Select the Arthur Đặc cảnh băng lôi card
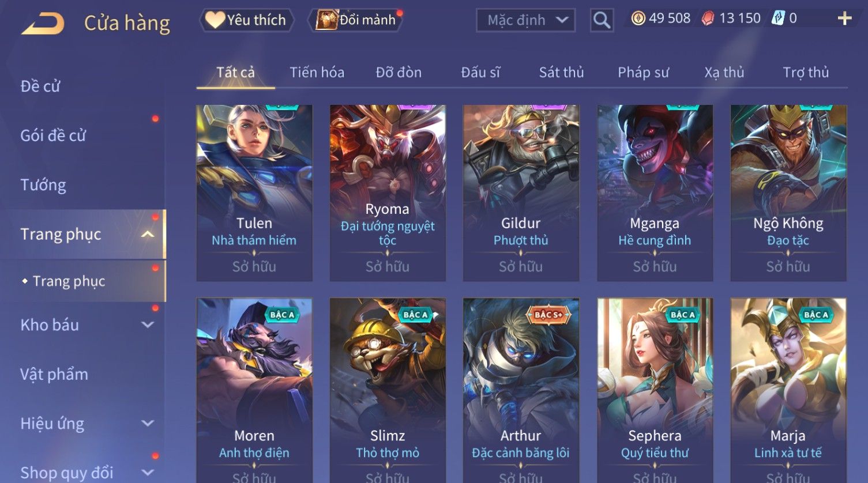The width and height of the screenshot is (868, 483). pyautogui.click(x=521, y=390)
